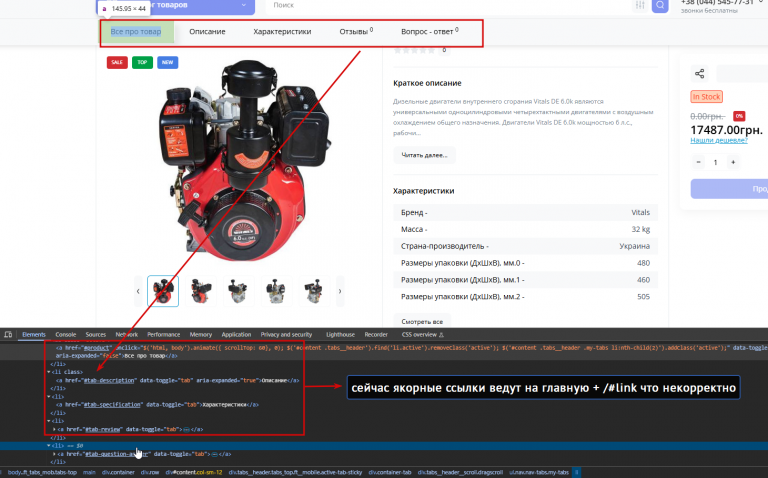
Task: Click previous arrow in thumbnail gallery
Action: click(x=138, y=291)
